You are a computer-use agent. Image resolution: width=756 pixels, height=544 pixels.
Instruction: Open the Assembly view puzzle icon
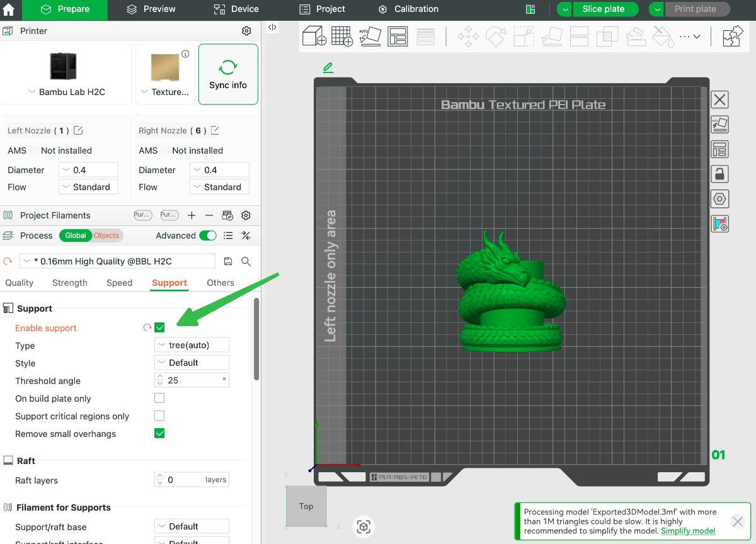point(733,36)
